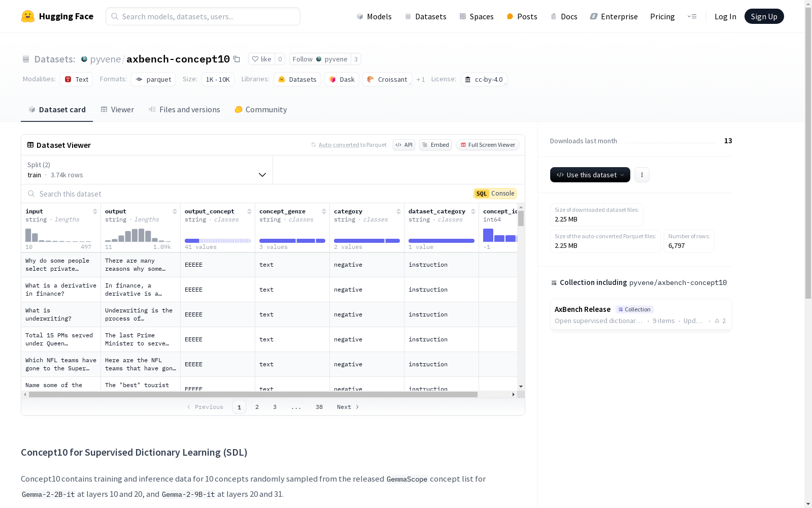This screenshot has width=812, height=508.
Task: Click the search magnifier icon in dataset search
Action: pos(31,194)
